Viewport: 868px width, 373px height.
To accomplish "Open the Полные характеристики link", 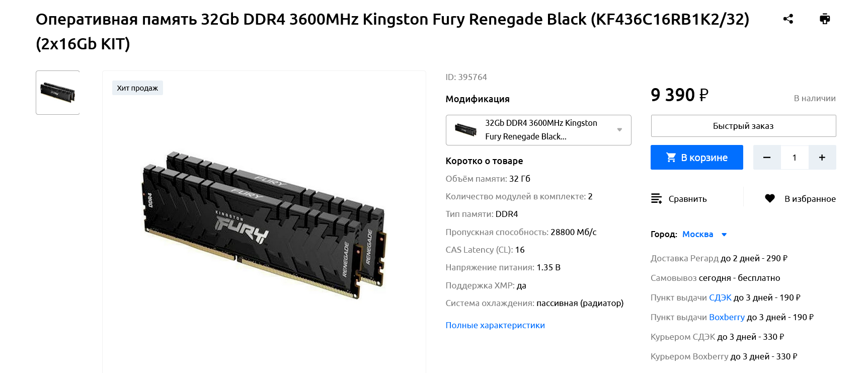I will (495, 325).
